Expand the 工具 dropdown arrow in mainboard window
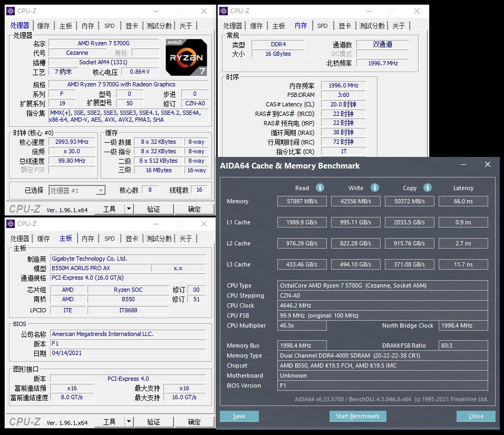504x435 pixels. click(x=129, y=422)
